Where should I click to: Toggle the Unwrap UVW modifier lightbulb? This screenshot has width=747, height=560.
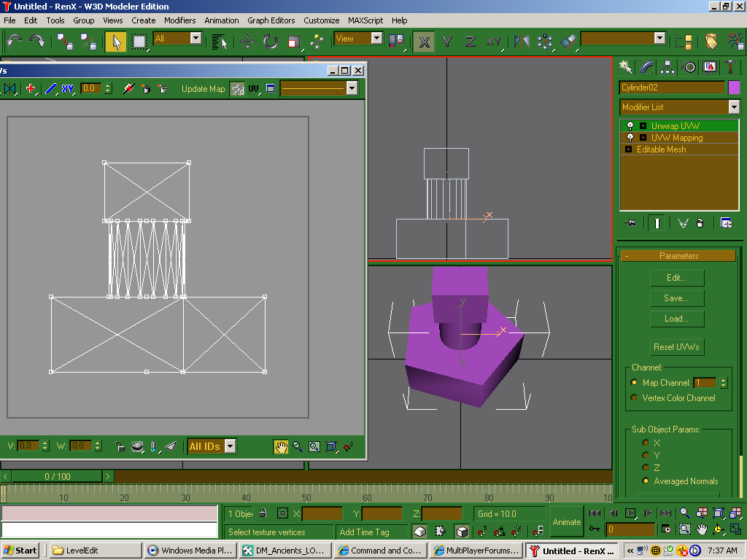[x=630, y=126]
